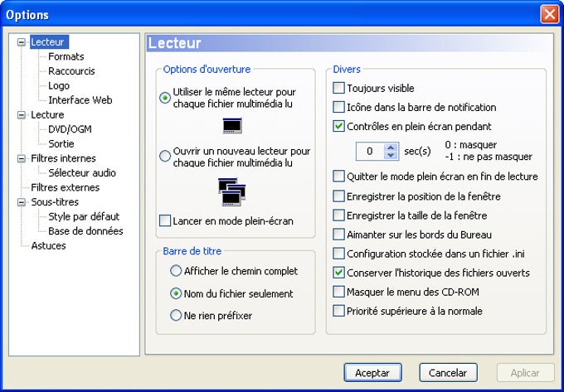Viewport: 564px width, 392px height.
Task: Decrease seconds with spinner down arrow
Action: click(391, 155)
